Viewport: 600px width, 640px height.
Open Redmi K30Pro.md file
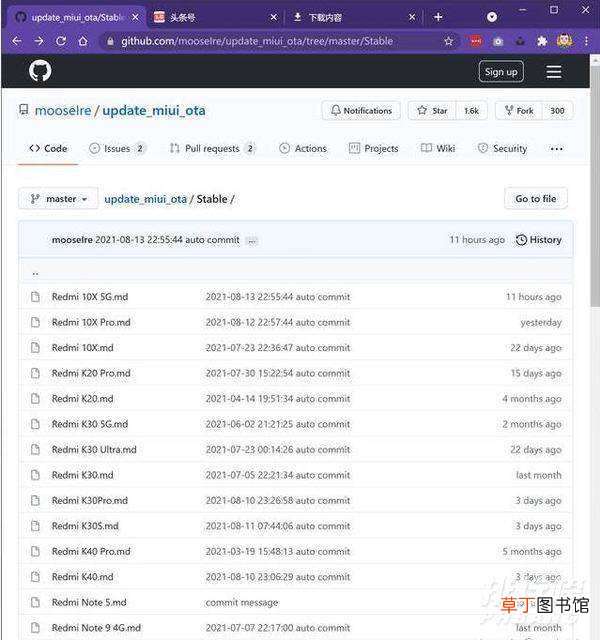point(90,500)
